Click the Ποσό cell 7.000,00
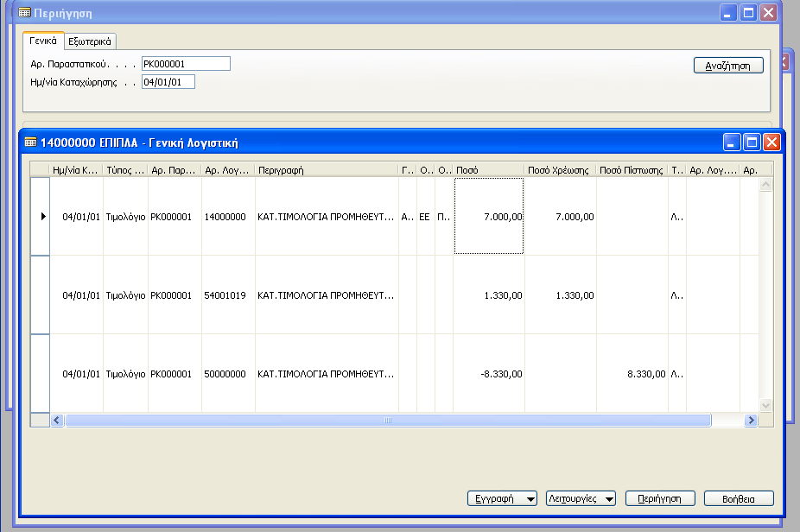Image resolution: width=800 pixels, height=532 pixels. point(489,217)
